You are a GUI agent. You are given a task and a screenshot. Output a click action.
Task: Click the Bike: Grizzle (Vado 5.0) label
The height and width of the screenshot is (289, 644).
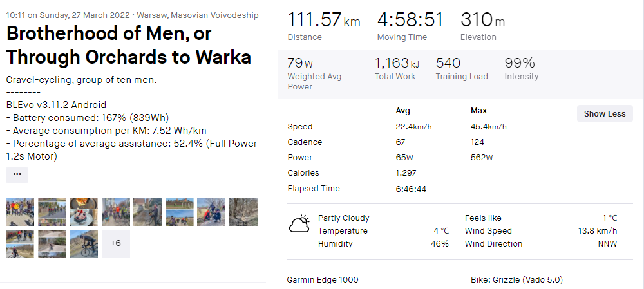coord(516,280)
